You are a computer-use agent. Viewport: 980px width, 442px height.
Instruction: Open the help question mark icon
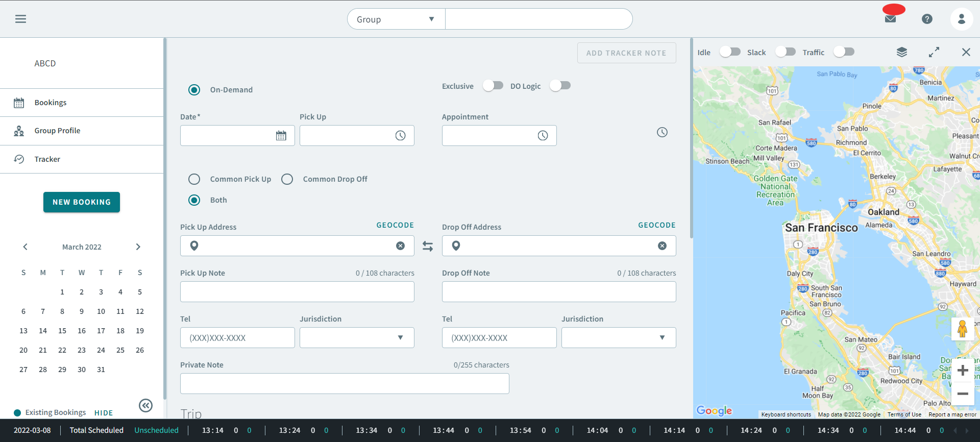(x=927, y=19)
